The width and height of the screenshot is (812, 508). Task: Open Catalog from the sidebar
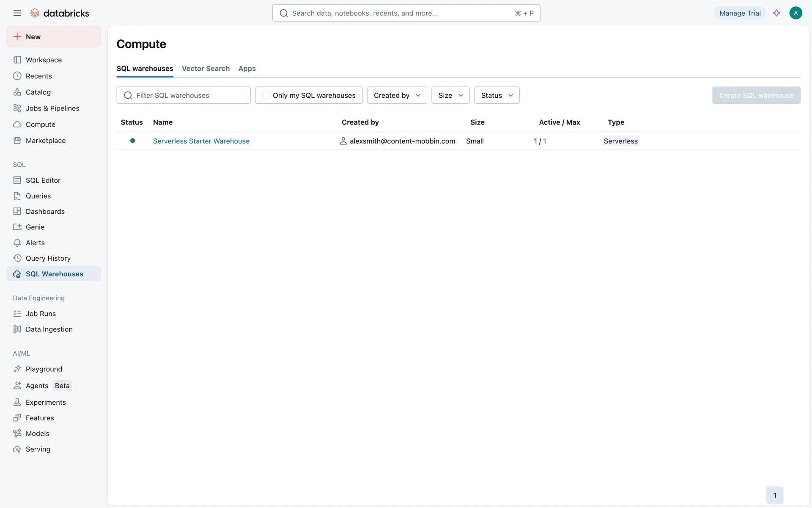[x=38, y=92]
